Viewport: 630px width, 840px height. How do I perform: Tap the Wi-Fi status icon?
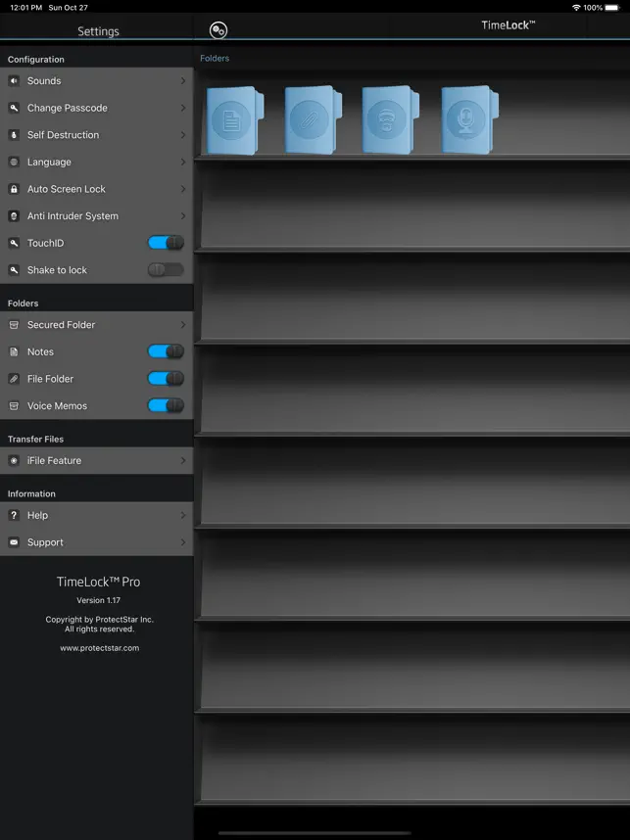[576, 8]
